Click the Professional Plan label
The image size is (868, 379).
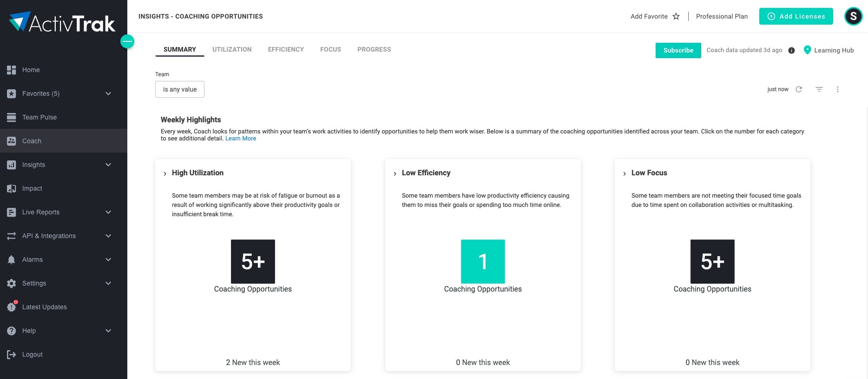[x=722, y=16]
